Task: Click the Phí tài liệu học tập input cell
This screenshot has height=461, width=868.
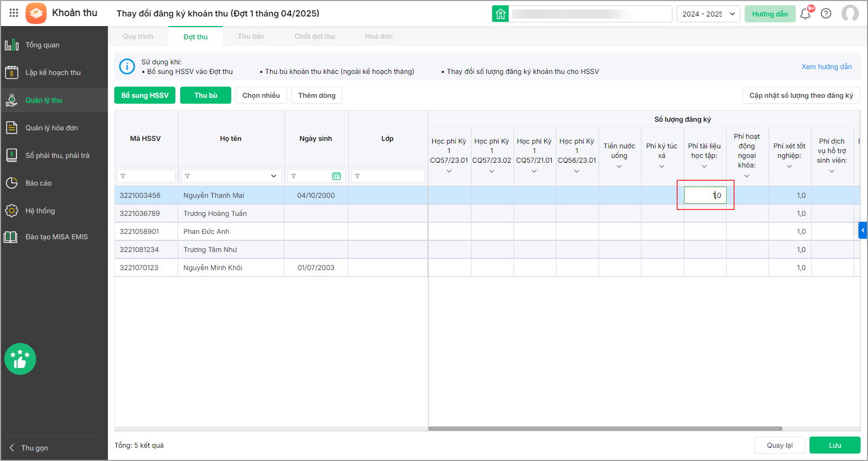Action: pyautogui.click(x=705, y=195)
